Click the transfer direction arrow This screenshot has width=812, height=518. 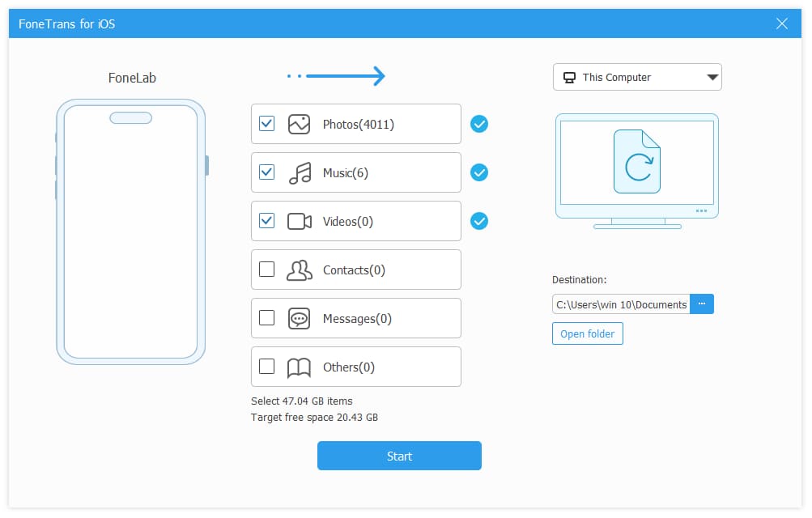[337, 76]
